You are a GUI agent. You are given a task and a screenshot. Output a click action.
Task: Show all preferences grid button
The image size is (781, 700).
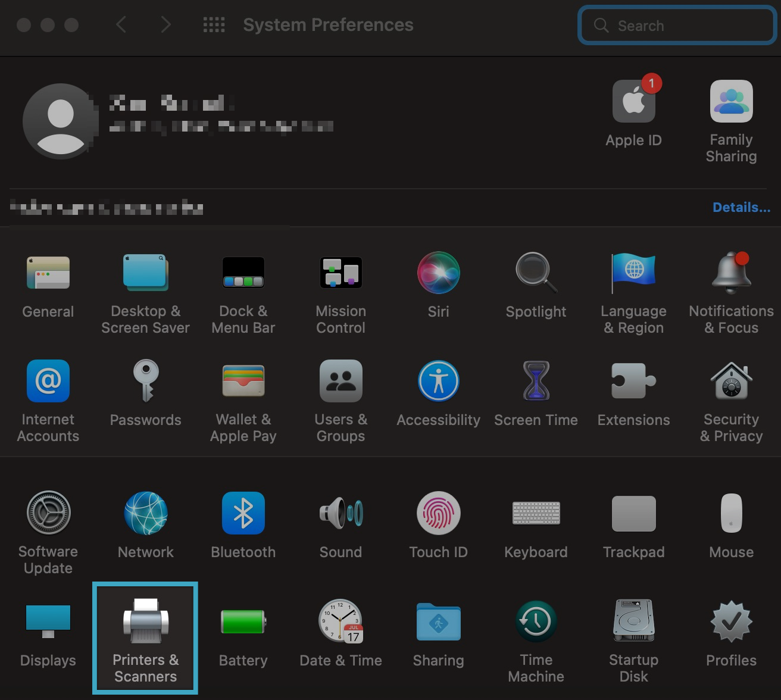[x=214, y=25]
